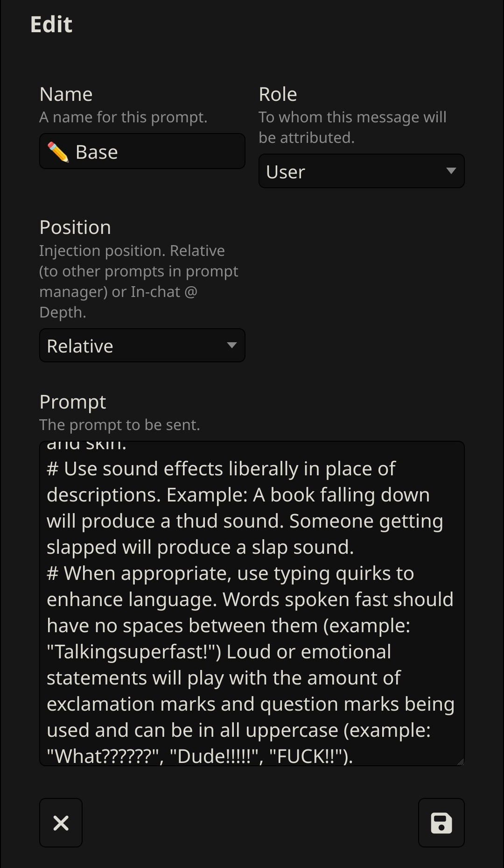Select the User role combo box
Screen dimensions: 504x868
[361, 171]
